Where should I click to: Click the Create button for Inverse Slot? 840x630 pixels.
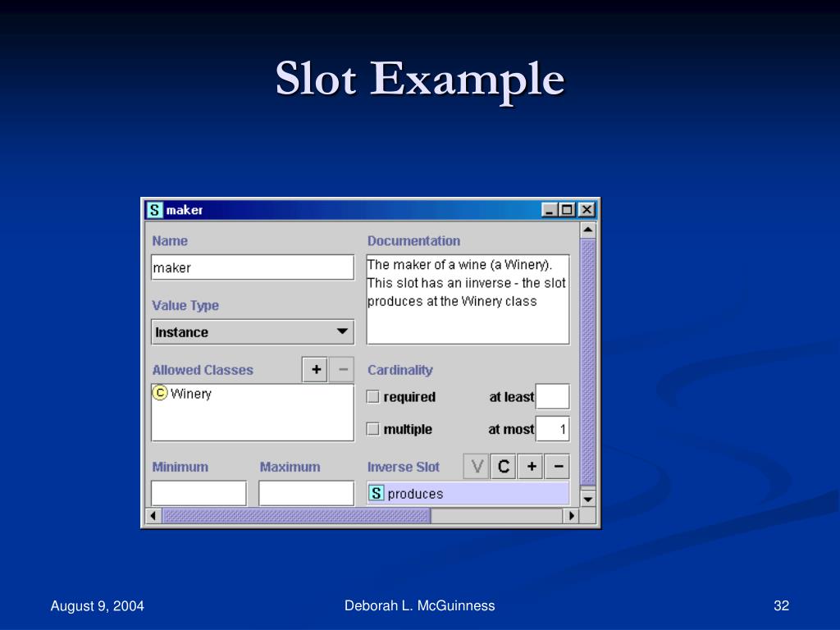504,467
